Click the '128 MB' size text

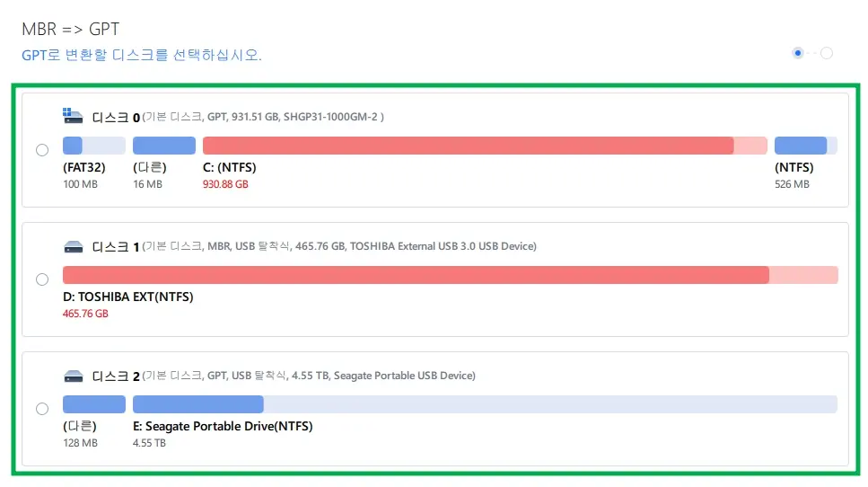[x=80, y=443]
